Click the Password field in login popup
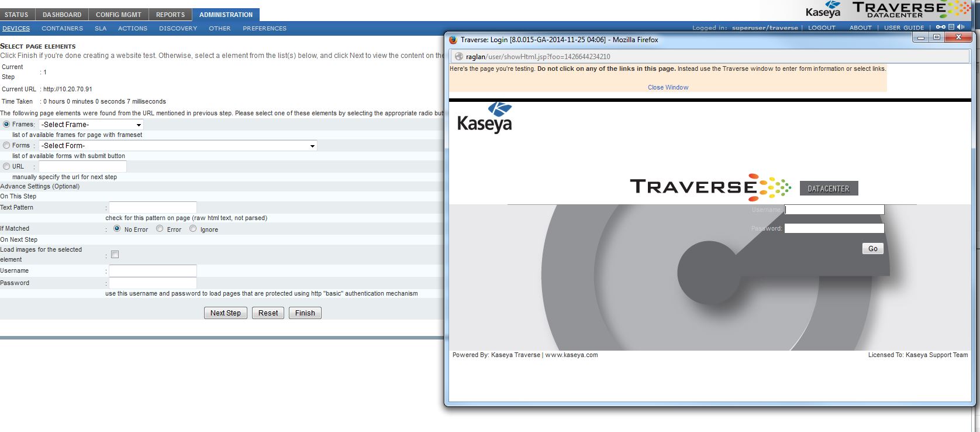This screenshot has height=432, width=980. click(x=834, y=228)
